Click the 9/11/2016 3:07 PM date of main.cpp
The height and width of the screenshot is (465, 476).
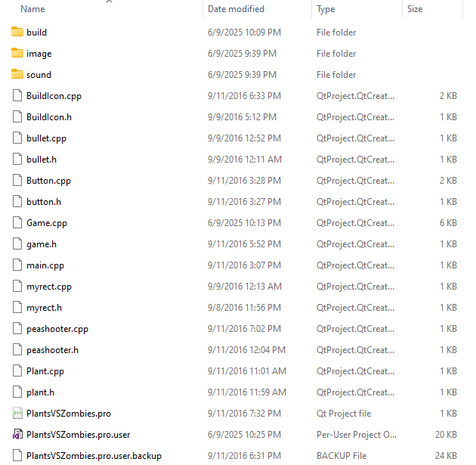[x=244, y=265]
